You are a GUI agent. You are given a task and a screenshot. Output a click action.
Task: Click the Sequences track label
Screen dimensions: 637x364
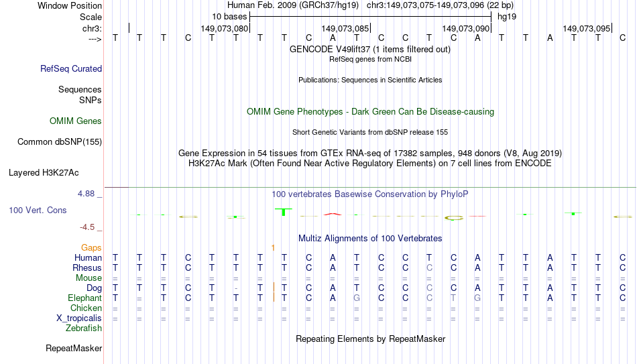(x=80, y=89)
